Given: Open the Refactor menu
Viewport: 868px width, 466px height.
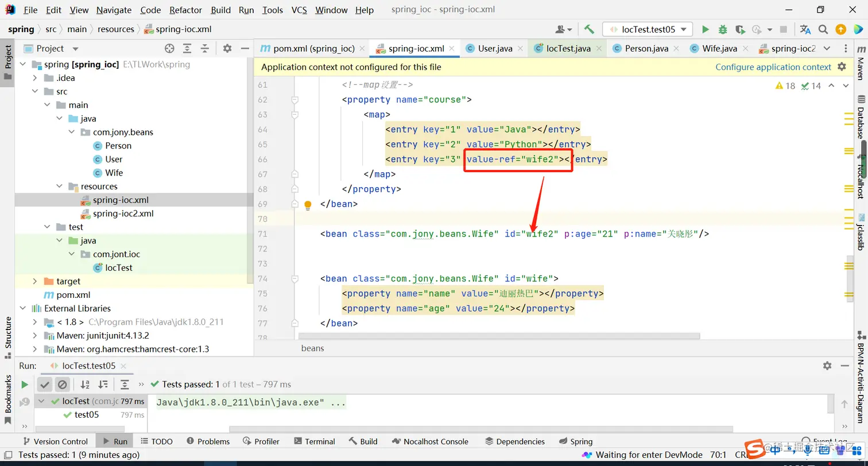Looking at the screenshot, I should [x=185, y=10].
